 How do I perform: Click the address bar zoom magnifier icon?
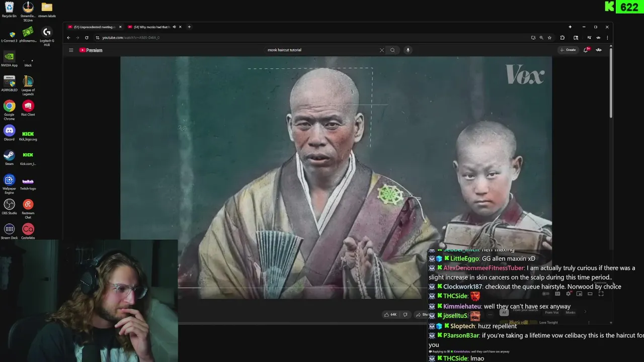(541, 38)
